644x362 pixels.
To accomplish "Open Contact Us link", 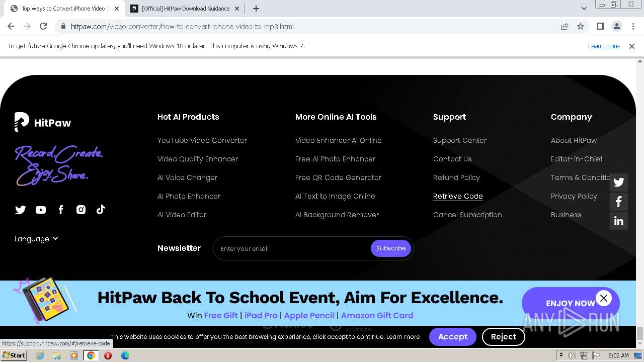I will coord(452,159).
